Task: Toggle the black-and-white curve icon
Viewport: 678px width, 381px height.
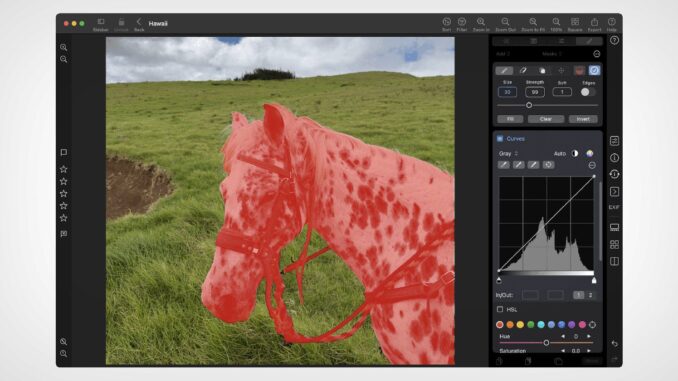Action: coord(575,154)
